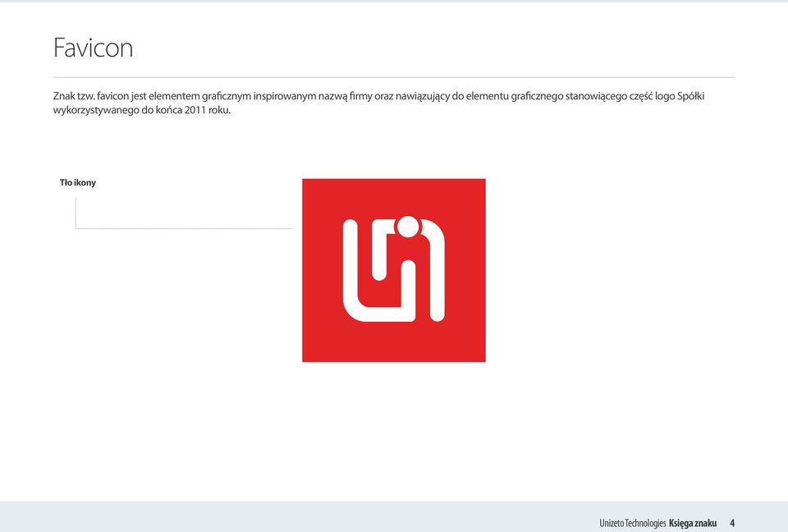The image size is (788, 532).
Task: Click the 'Księga znaku' footer title
Action: coord(693,523)
